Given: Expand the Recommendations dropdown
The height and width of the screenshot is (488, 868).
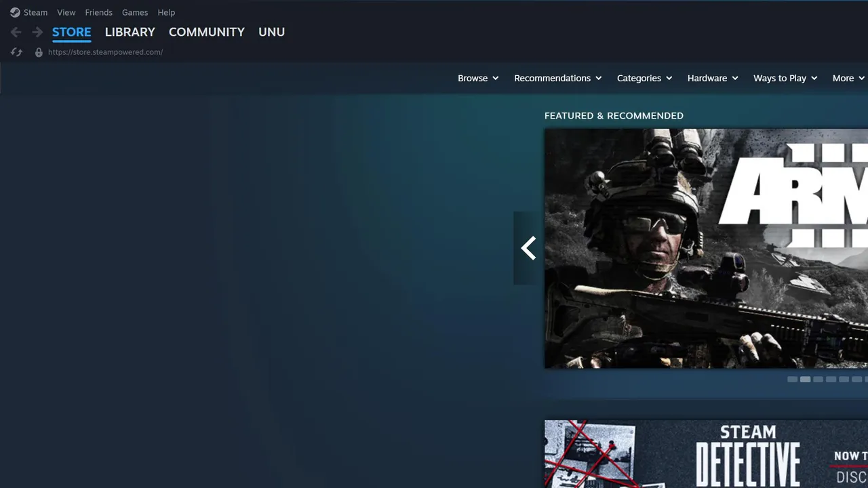Looking at the screenshot, I should click(x=558, y=78).
